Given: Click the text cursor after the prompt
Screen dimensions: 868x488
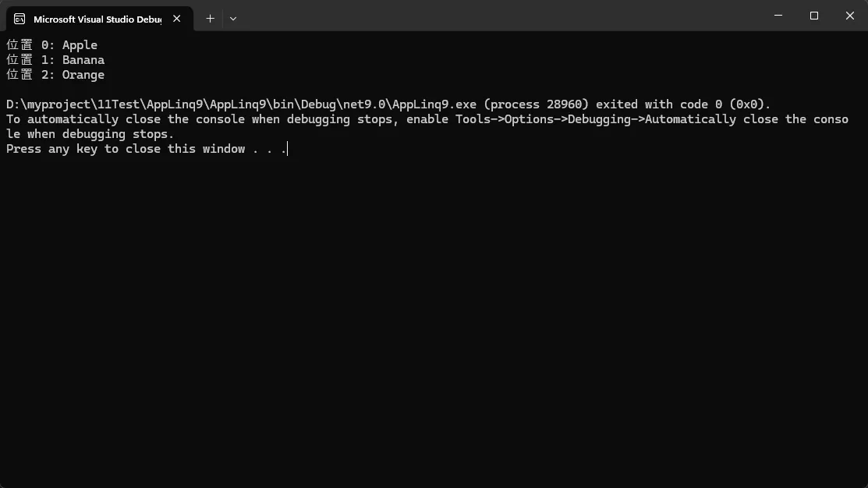Looking at the screenshot, I should tap(287, 149).
